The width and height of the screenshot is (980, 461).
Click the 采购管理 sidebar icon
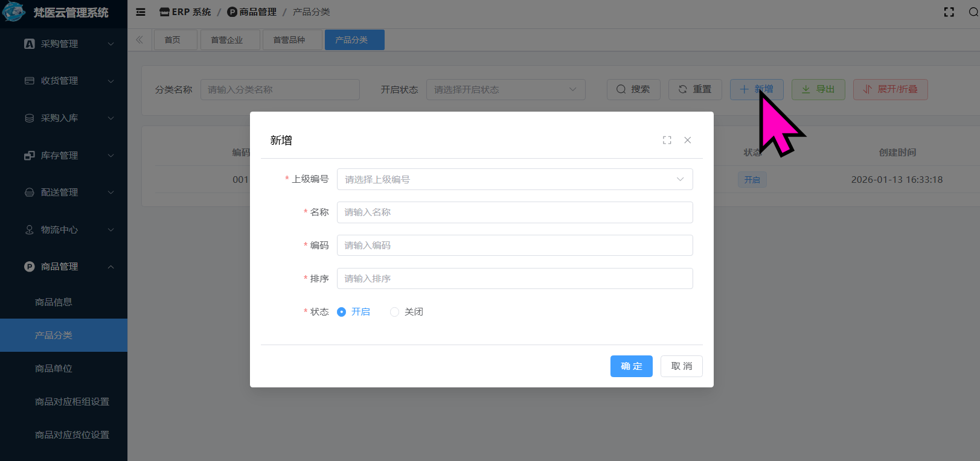point(29,44)
